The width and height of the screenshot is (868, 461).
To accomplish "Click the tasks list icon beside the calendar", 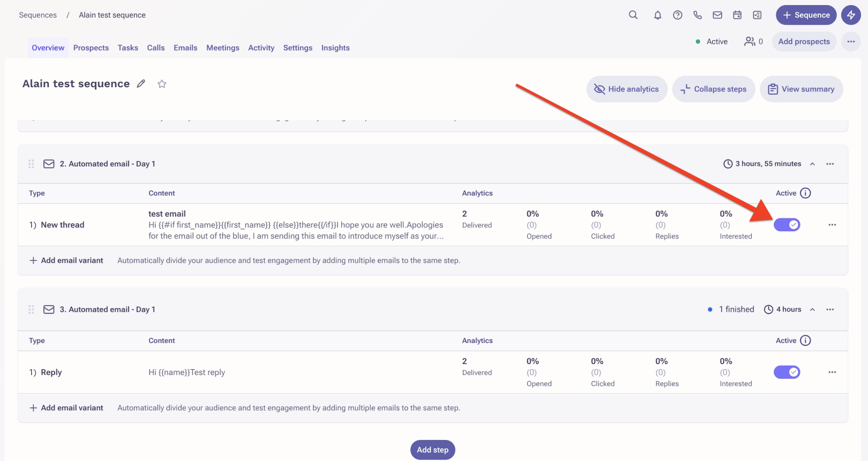I will (x=757, y=15).
